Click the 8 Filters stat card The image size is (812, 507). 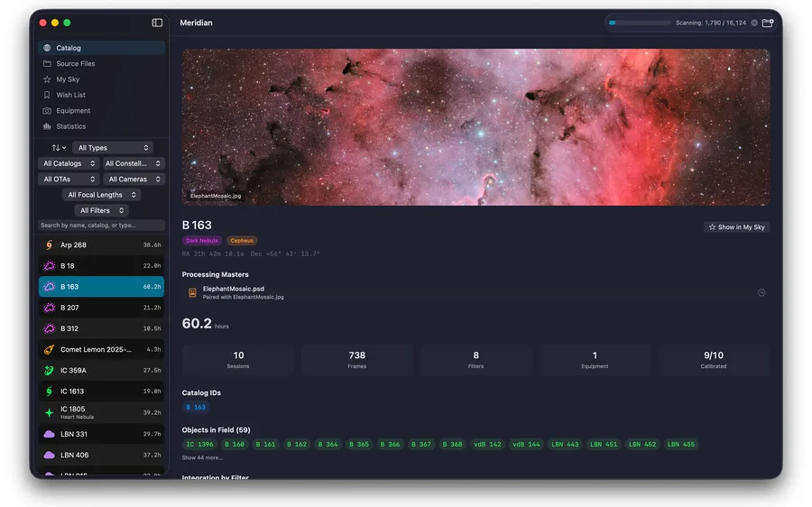pyautogui.click(x=475, y=360)
